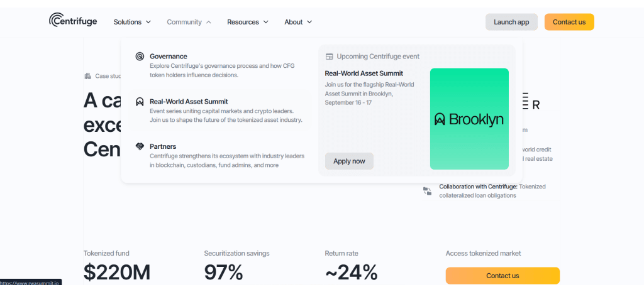Click the Governance menu icon
Viewport: 644px width, 292px height.
140,57
